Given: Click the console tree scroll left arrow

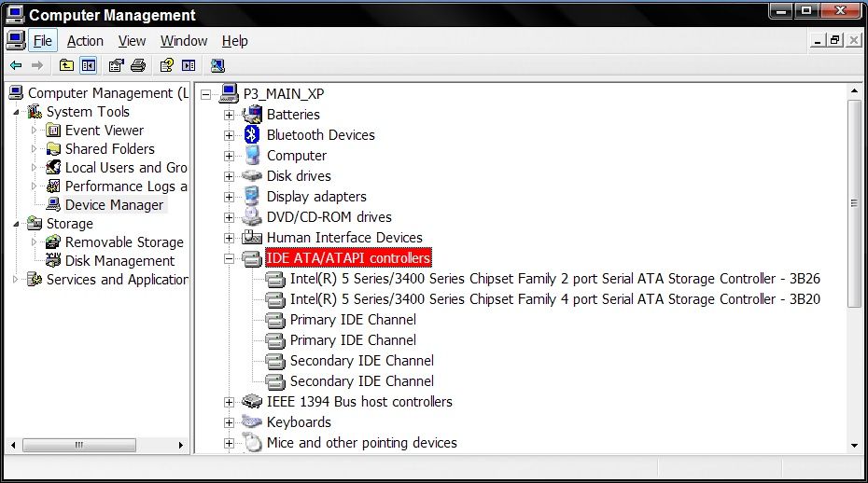Looking at the screenshot, I should [x=13, y=445].
